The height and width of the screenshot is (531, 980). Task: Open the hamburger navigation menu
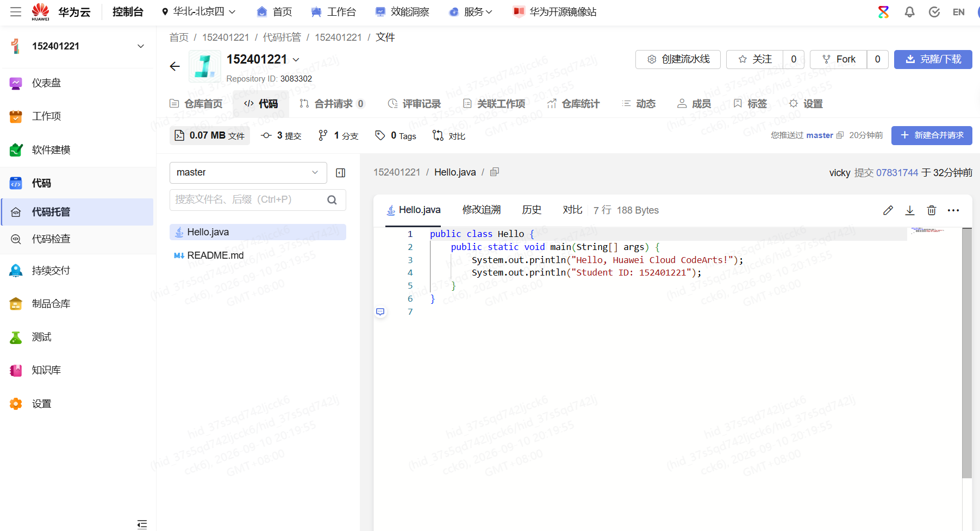tap(16, 12)
